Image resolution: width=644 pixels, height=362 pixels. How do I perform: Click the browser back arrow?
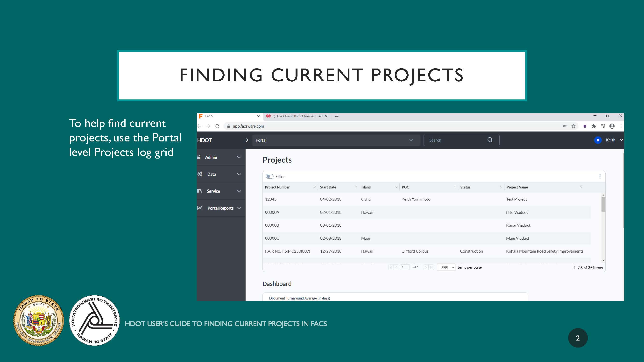199,126
